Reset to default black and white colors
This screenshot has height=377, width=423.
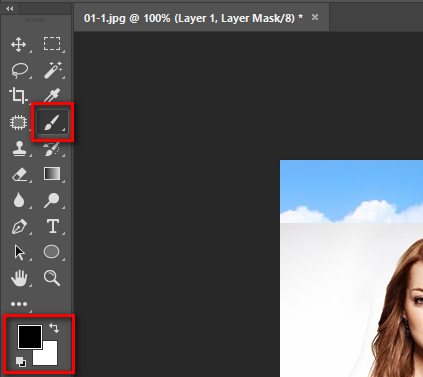[21, 362]
